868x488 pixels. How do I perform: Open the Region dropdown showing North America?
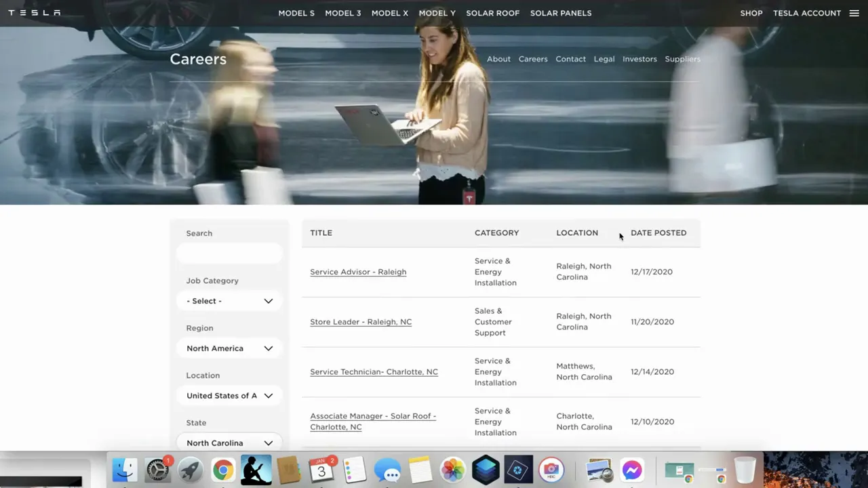click(x=230, y=348)
